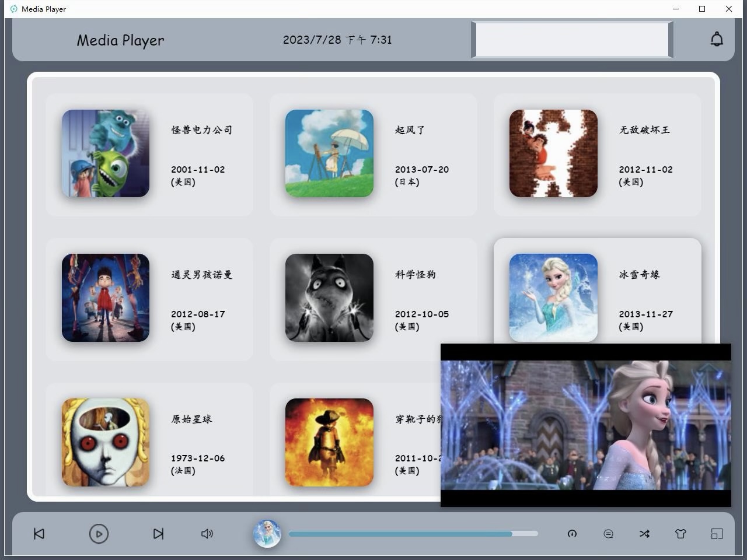This screenshot has width=747, height=560.
Task: Click the comment bubble icon
Action: 608,534
